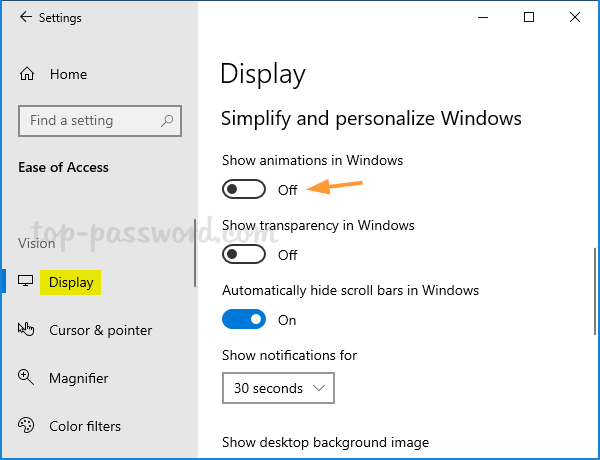Click the Display monitor icon in sidebar

click(26, 282)
